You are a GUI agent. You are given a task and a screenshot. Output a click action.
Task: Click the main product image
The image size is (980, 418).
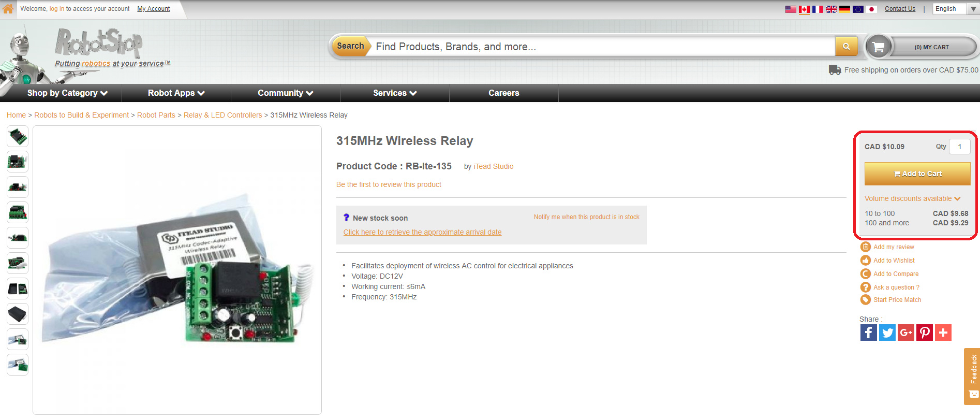pos(177,270)
